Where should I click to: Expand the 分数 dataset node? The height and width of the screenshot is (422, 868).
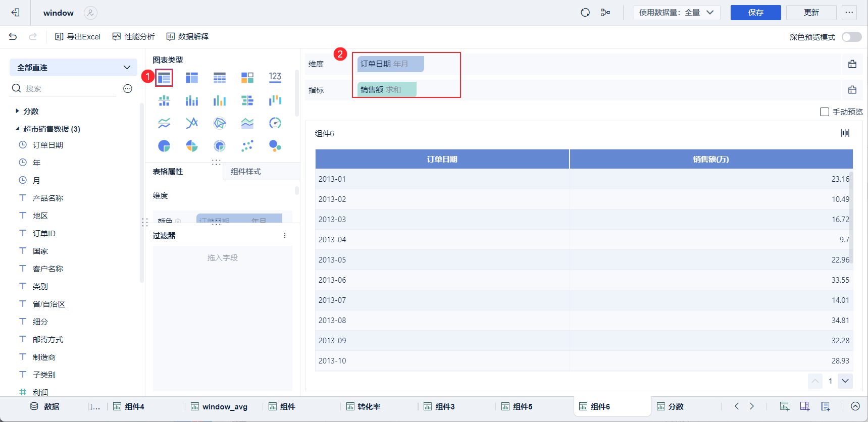(17, 111)
